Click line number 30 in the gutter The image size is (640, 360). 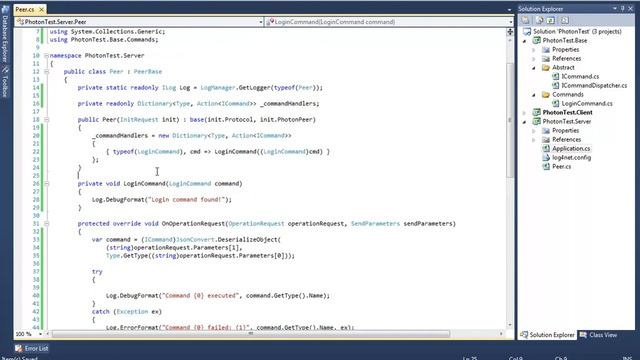pos(36,216)
